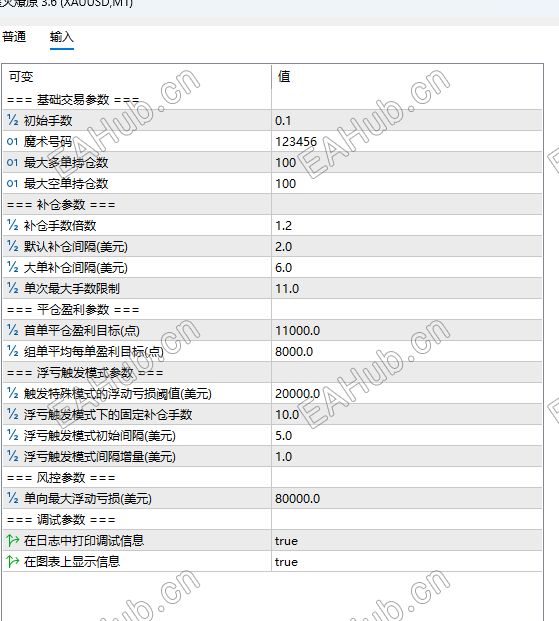Edit the 最大多单持仓数 value 100
Image resolution: width=559 pixels, height=621 pixels.
coord(407,162)
